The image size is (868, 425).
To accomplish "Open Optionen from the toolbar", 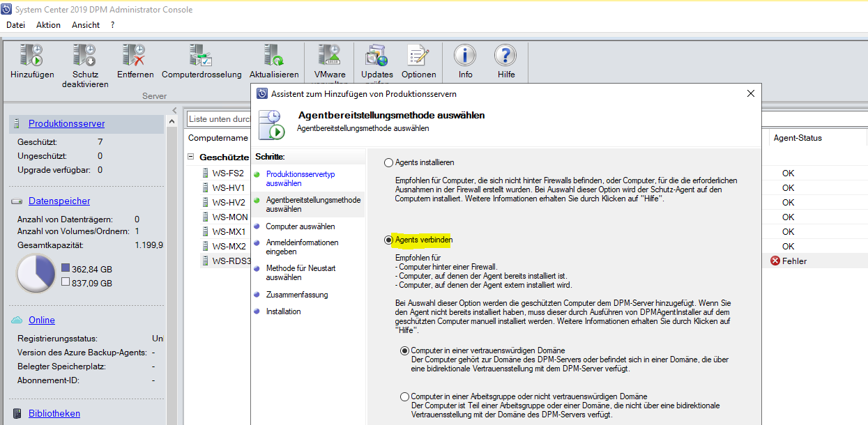I will point(418,56).
